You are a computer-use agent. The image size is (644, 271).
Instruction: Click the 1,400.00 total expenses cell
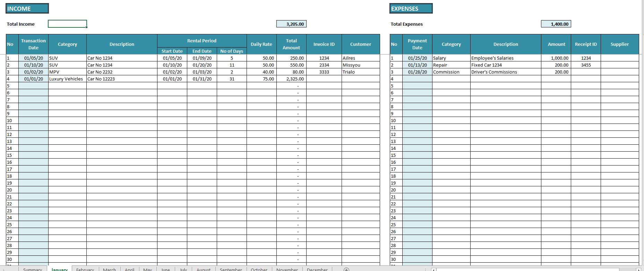(x=556, y=24)
